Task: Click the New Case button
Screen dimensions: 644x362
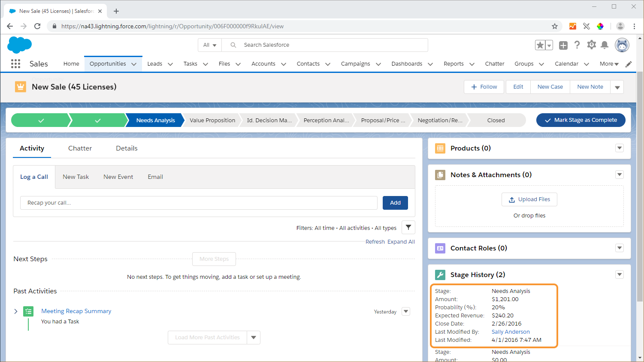Action: click(550, 87)
